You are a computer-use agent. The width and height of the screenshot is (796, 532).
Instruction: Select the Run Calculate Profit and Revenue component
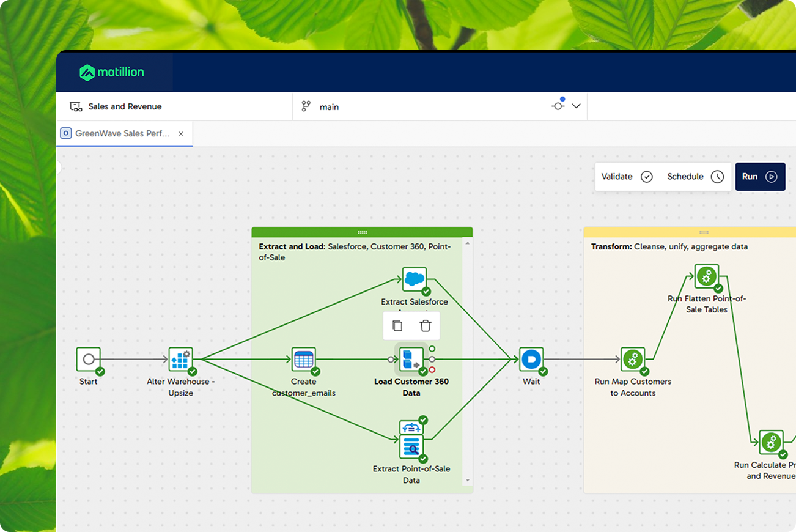pos(772,442)
